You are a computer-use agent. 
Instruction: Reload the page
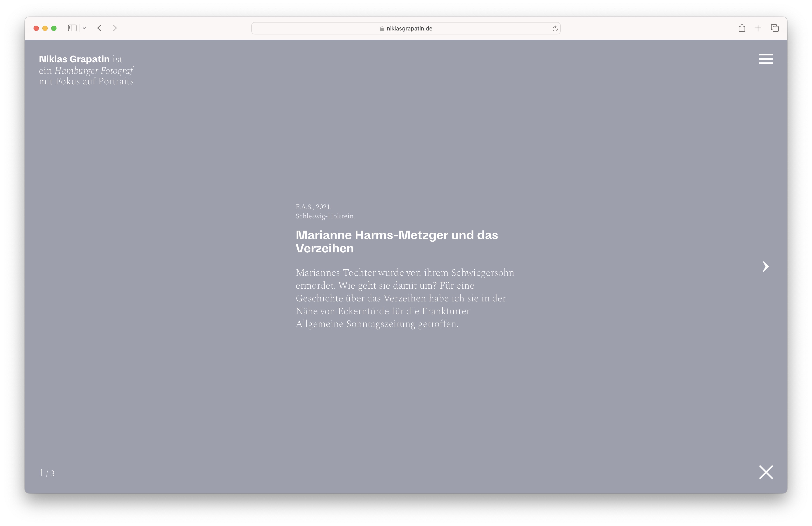point(555,28)
